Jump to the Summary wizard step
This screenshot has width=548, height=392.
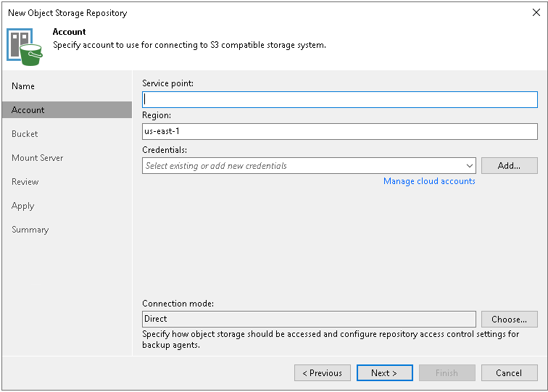(30, 230)
